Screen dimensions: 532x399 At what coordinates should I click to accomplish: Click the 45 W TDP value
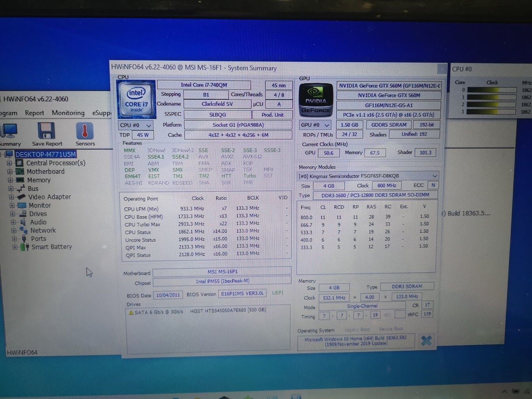tap(143, 135)
